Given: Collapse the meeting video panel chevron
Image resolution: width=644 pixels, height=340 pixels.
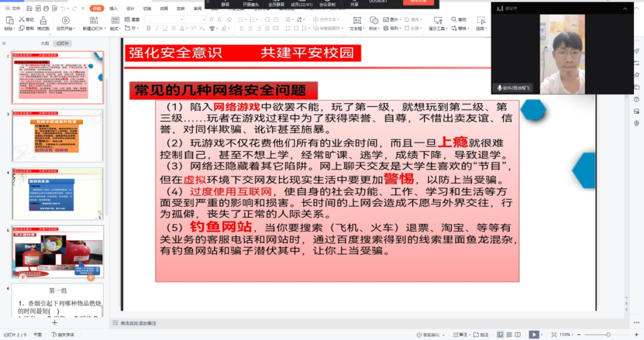Looking at the screenshot, I should tap(625, 9).
